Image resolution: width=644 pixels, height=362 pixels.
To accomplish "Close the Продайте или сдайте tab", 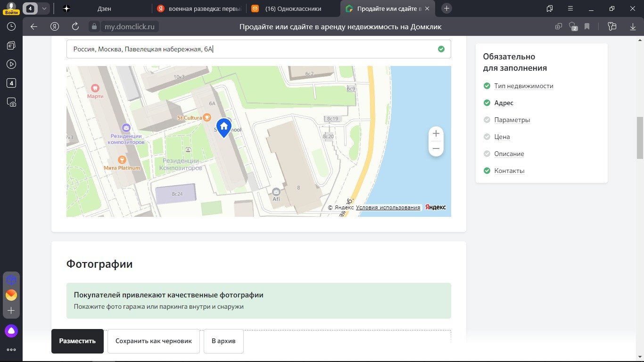I will [x=427, y=8].
